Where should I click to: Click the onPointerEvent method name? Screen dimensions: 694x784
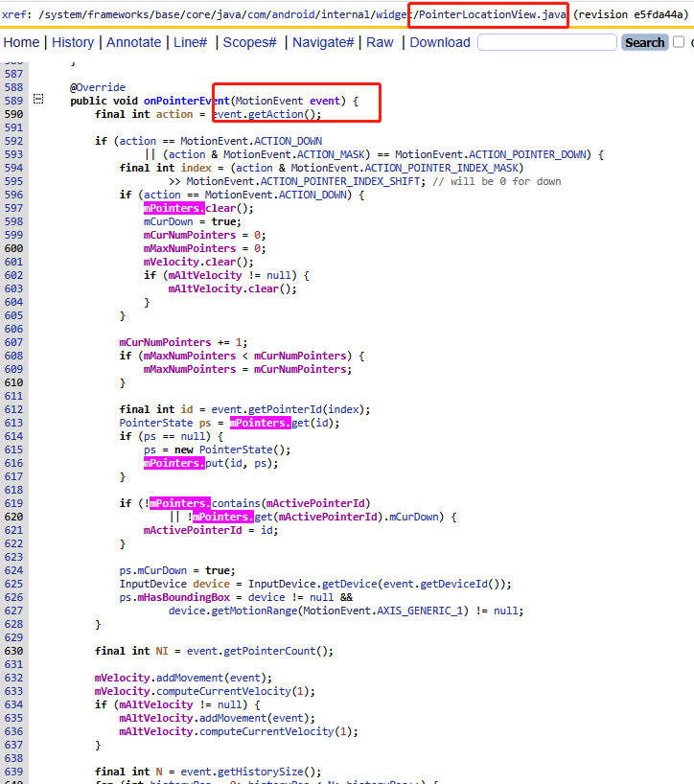pyautogui.click(x=187, y=101)
